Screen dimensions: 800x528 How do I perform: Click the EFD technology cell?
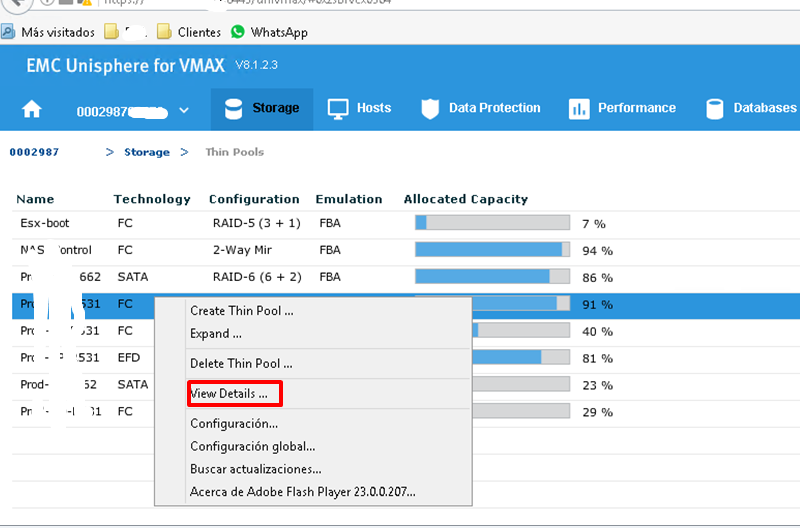[x=129, y=358]
